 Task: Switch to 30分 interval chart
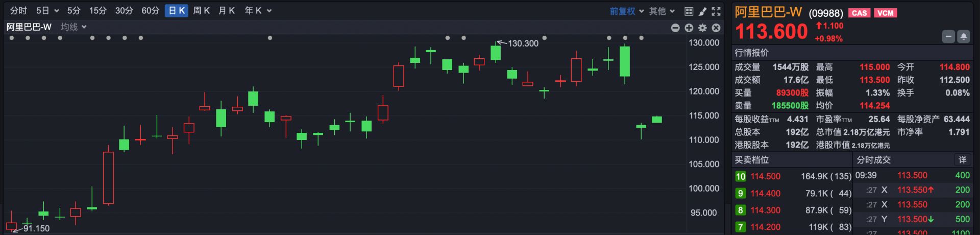124,11
